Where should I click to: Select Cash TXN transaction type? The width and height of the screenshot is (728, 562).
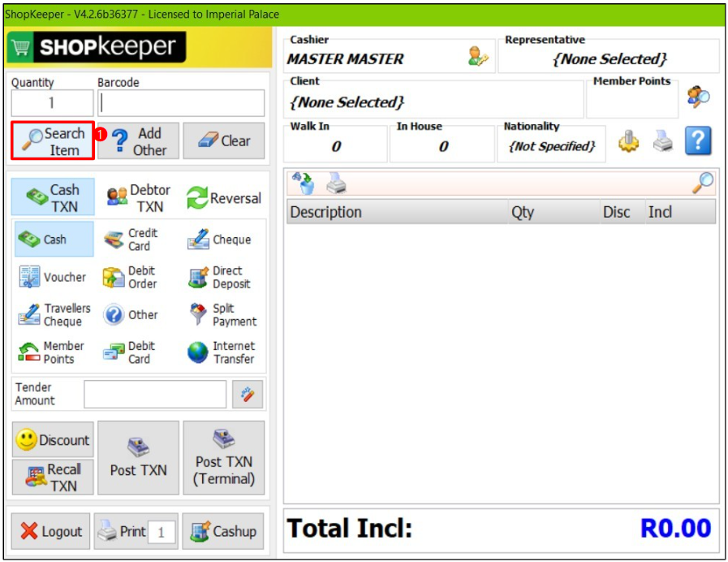(x=53, y=197)
